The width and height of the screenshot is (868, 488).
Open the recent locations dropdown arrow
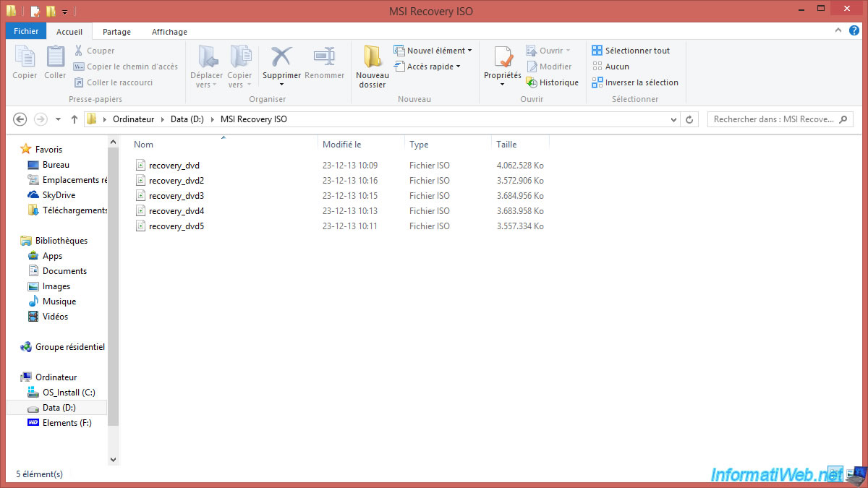[59, 119]
